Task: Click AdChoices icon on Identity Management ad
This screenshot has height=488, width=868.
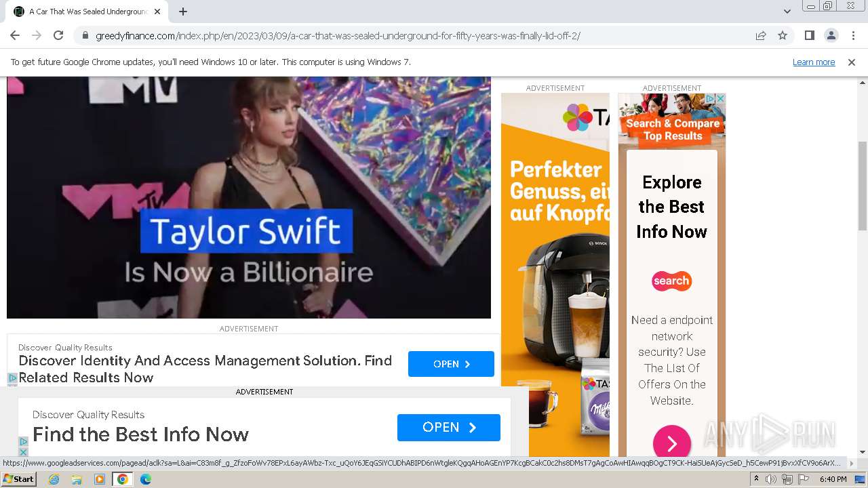Action: (x=12, y=378)
